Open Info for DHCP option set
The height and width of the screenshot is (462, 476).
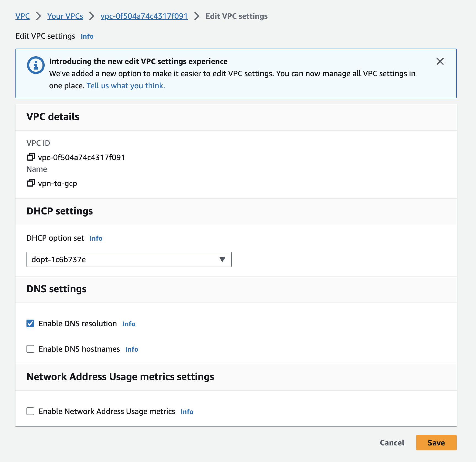pyautogui.click(x=96, y=238)
